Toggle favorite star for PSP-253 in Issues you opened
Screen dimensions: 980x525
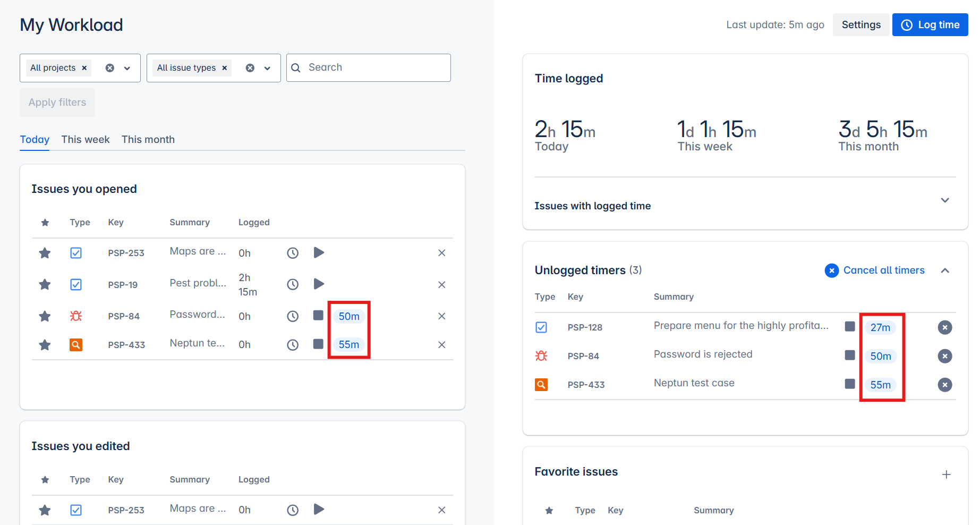[x=45, y=253]
